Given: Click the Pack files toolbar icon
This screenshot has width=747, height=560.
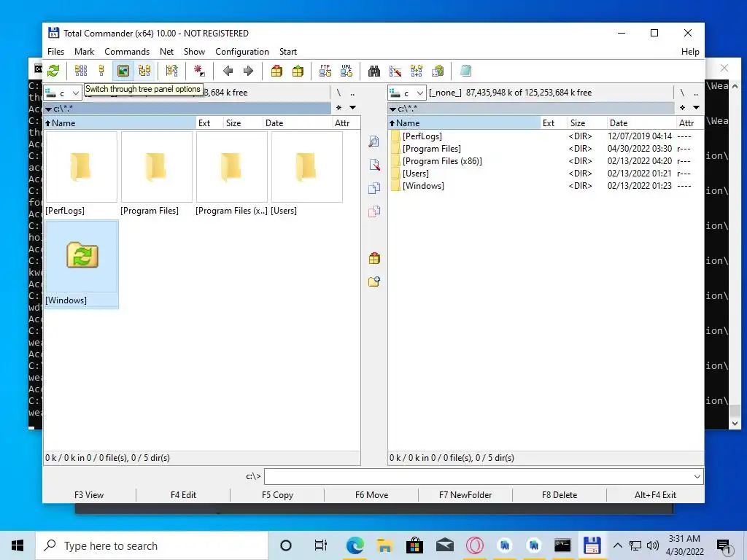Looking at the screenshot, I should click(276, 71).
